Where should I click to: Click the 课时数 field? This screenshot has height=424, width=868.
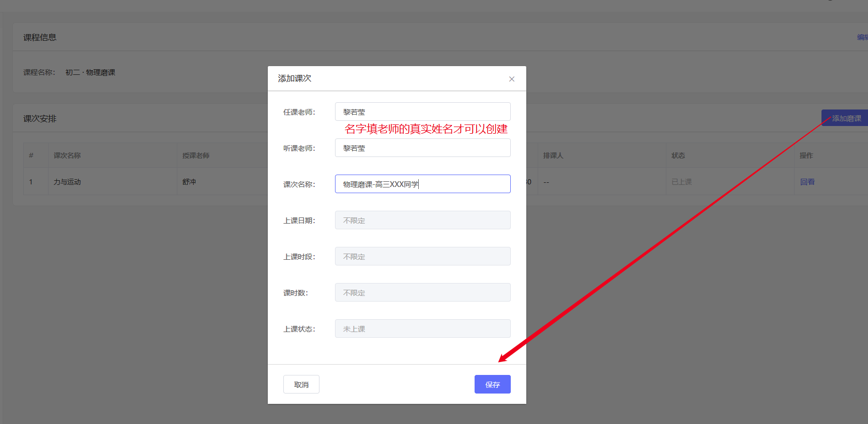click(x=422, y=292)
